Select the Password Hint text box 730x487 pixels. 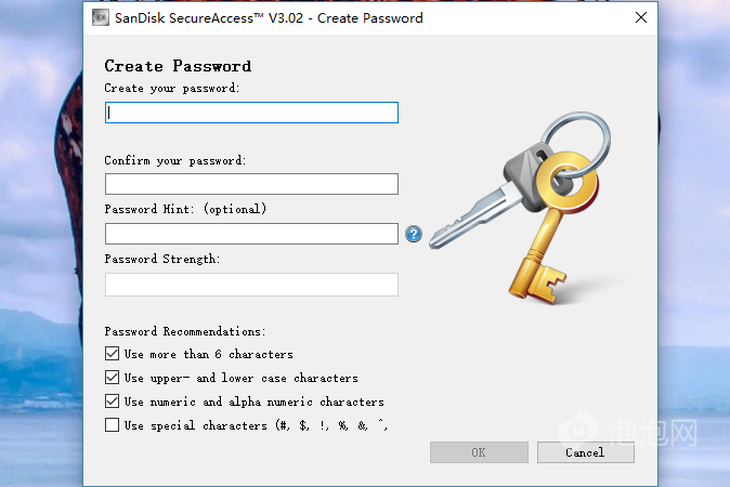(x=251, y=234)
